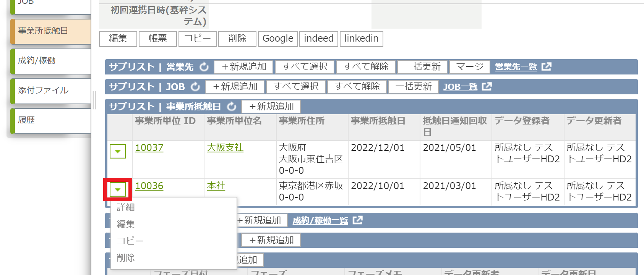Refresh the JOB sublist
644x275 pixels.
(x=195, y=87)
